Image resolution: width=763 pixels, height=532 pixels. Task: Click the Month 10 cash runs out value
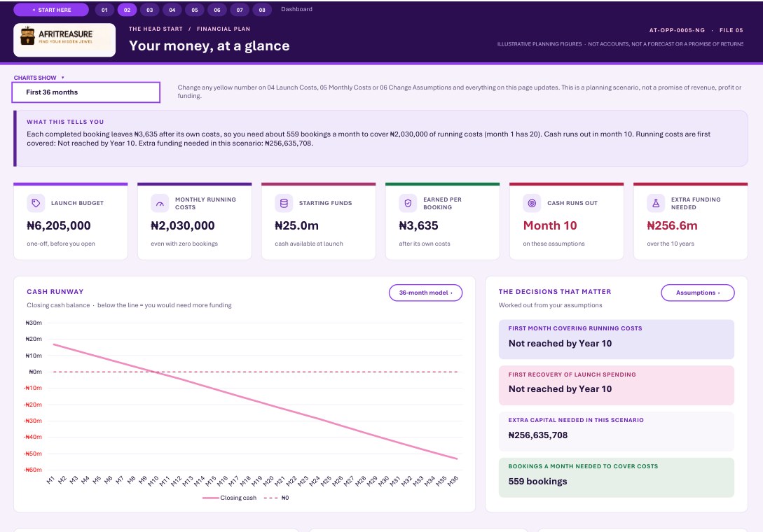[x=550, y=225]
